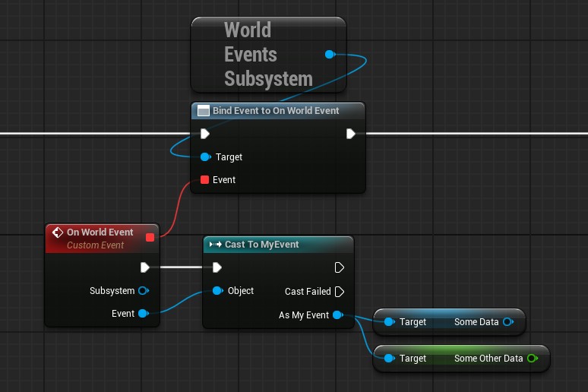Click the As My Event output pin
588x392 pixels.
click(337, 315)
